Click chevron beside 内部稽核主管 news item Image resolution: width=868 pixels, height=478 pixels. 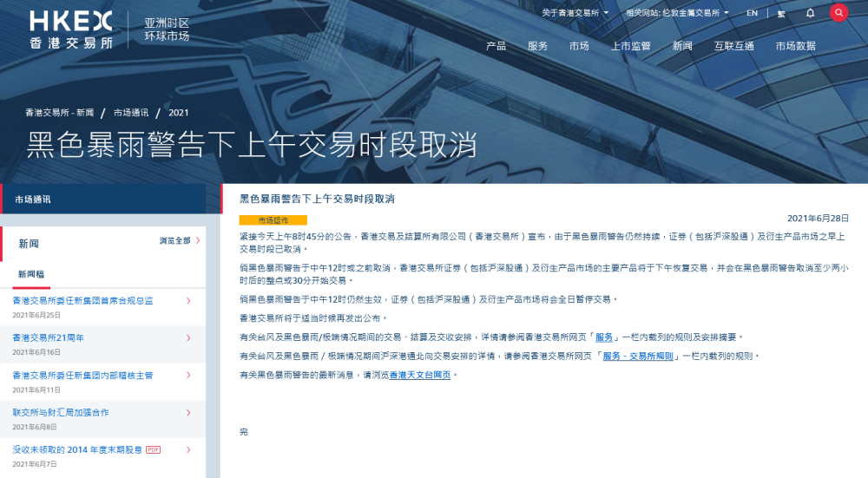tap(188, 375)
